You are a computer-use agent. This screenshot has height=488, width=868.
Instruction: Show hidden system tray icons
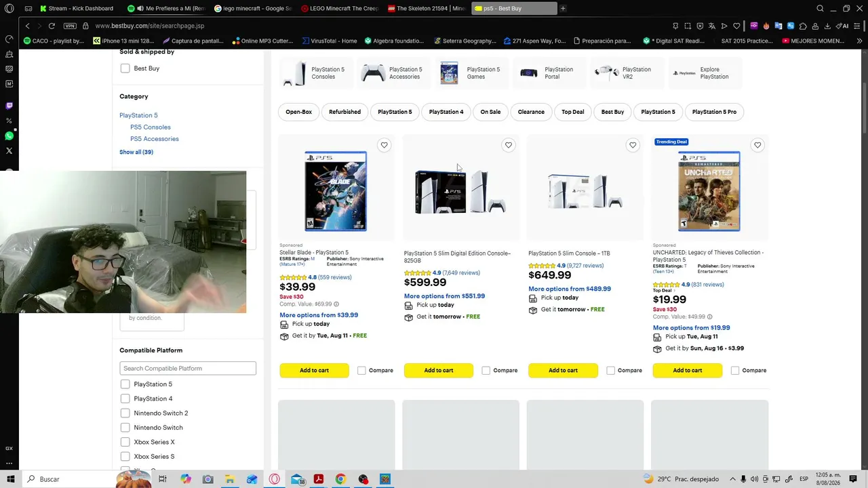(732, 479)
